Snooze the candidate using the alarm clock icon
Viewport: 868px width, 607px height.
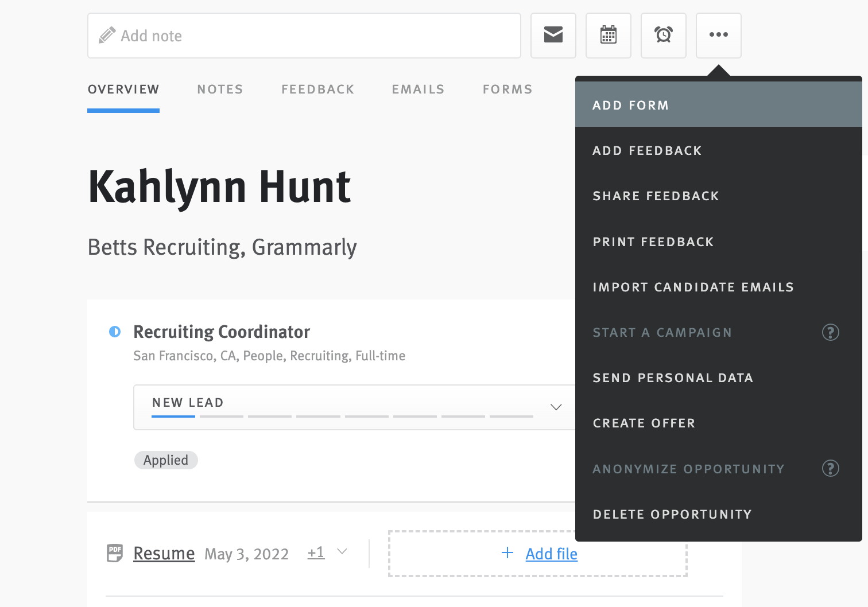pos(663,35)
